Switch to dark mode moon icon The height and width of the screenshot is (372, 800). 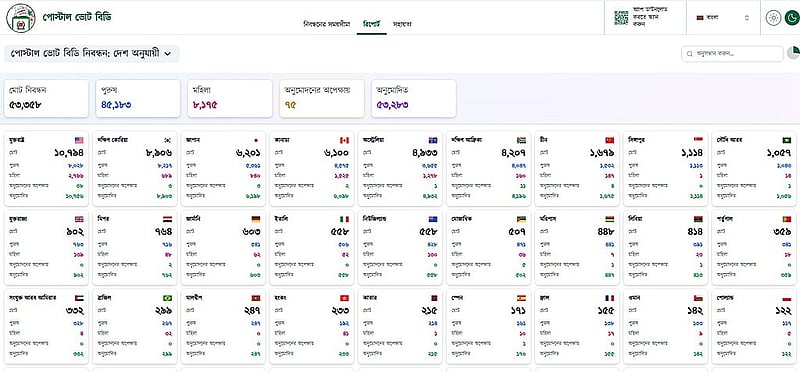tap(792, 18)
